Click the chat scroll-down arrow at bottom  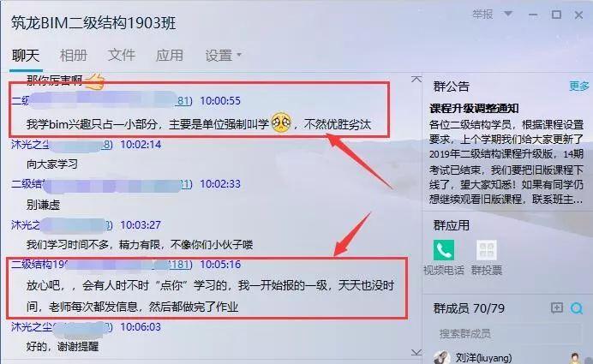click(x=416, y=352)
